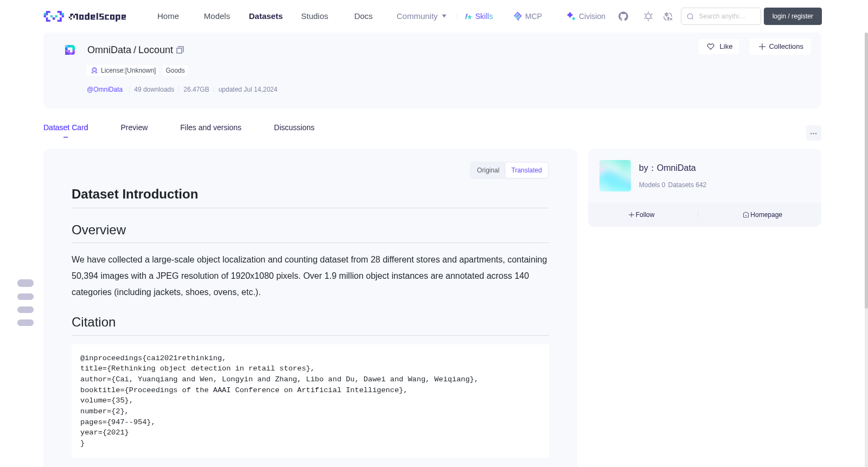Navigate to Studios
Screen dimensions: 868x467
click(315, 16)
